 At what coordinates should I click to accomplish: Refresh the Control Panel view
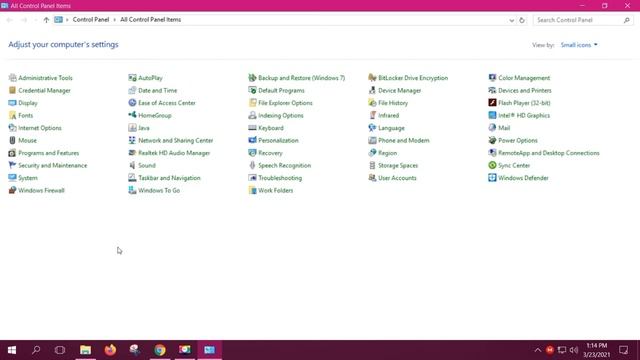coord(522,20)
